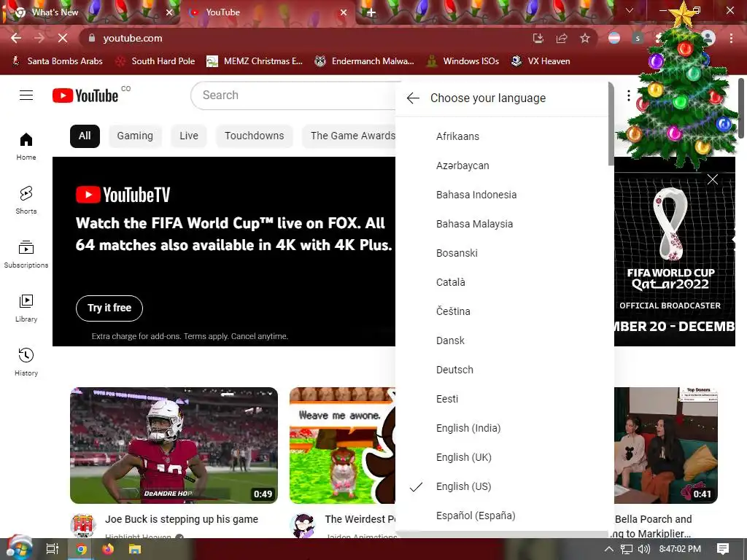Screen dimensions: 747x560
Task: Open History in the sidebar
Action: [x=26, y=362]
